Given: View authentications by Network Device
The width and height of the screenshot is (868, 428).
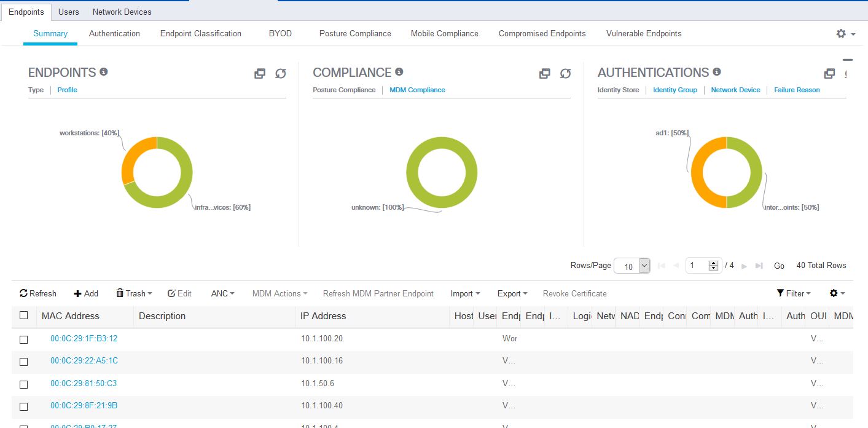Looking at the screenshot, I should [735, 90].
